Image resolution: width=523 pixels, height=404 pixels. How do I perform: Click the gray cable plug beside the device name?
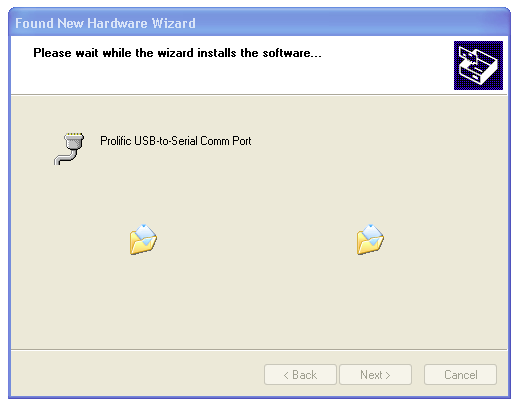tap(69, 148)
